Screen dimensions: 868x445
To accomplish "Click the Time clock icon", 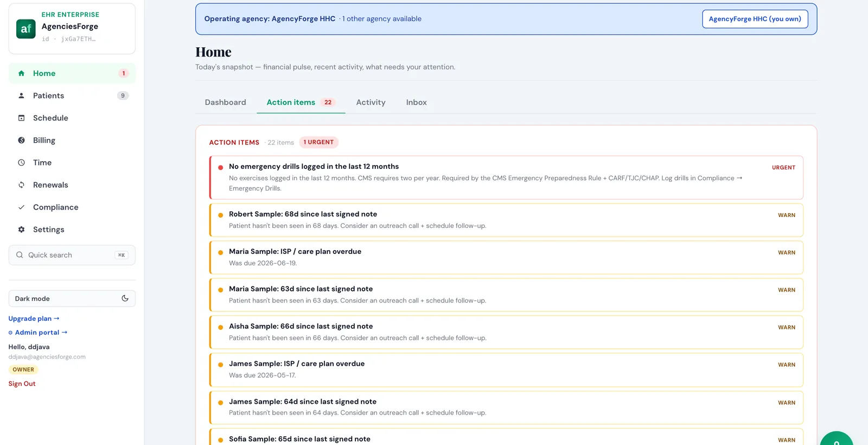I will click(21, 162).
